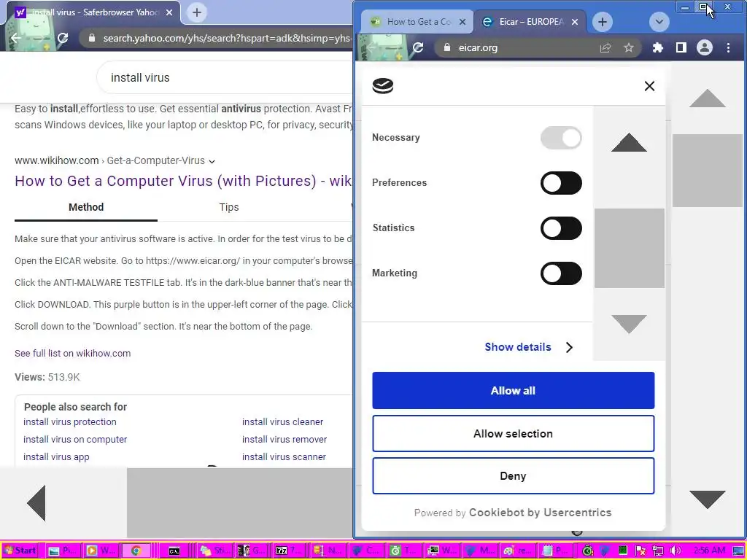Click the network tray icon
The width and height of the screenshot is (747, 560).
(x=659, y=551)
